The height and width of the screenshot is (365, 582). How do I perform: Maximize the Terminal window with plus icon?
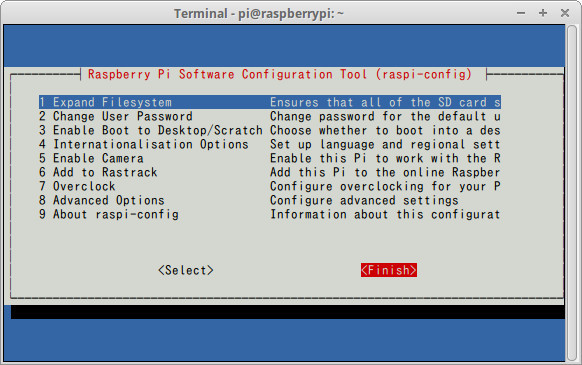coord(543,13)
